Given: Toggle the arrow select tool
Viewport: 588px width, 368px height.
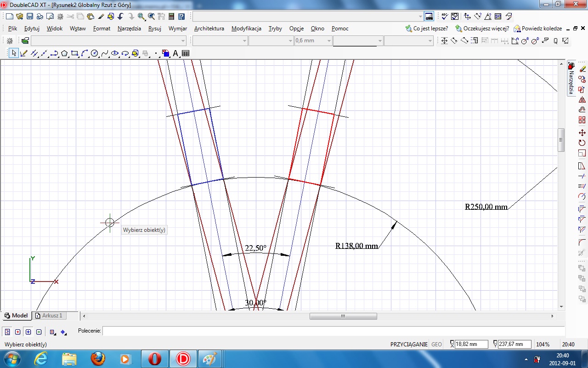Looking at the screenshot, I should (x=14, y=53).
